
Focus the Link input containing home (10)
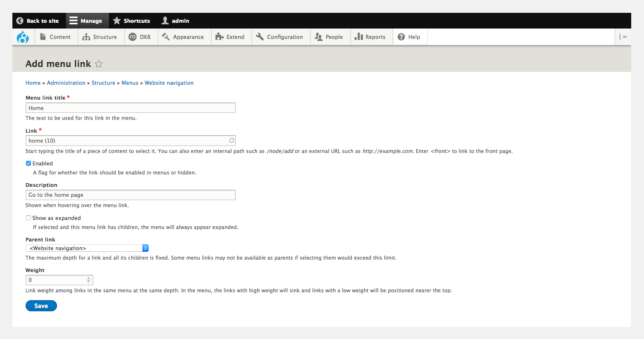130,141
